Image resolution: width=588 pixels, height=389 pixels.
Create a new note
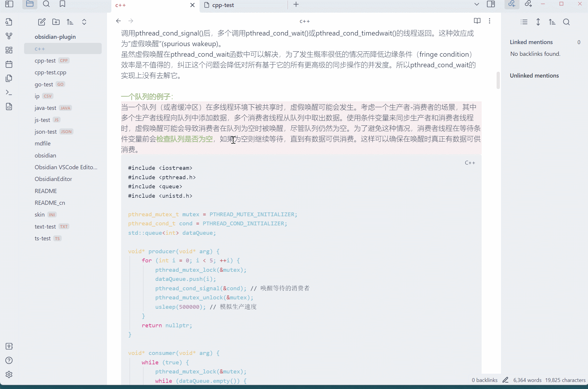(x=42, y=22)
